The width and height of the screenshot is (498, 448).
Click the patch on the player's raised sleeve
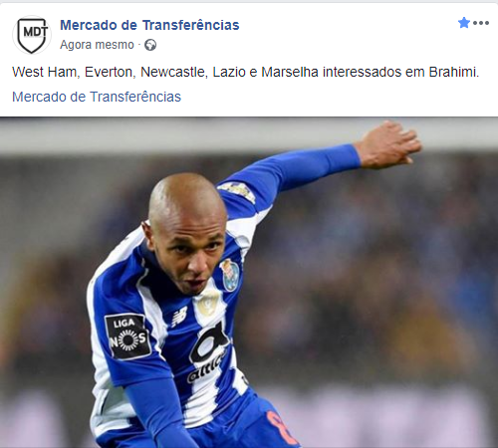238,191
